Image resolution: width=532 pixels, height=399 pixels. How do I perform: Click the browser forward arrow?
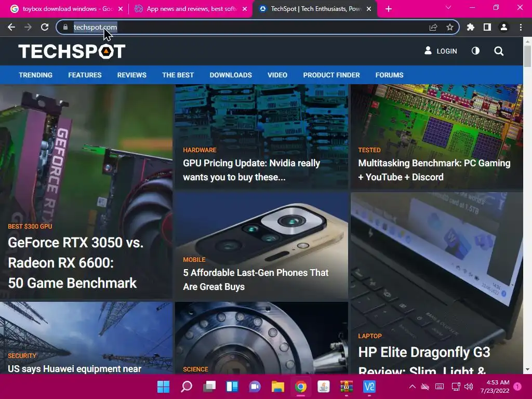click(x=28, y=27)
